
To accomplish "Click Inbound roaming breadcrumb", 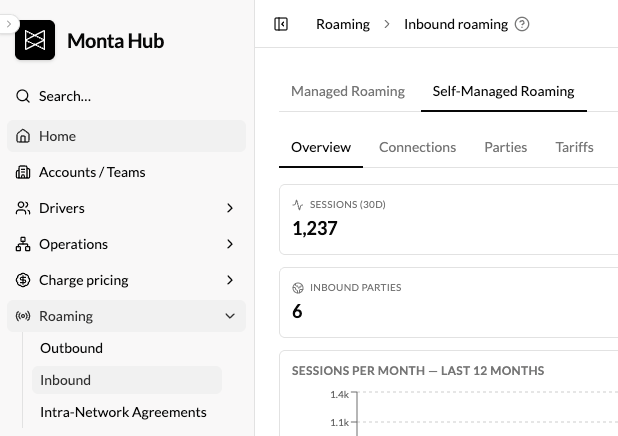I will click(x=456, y=24).
